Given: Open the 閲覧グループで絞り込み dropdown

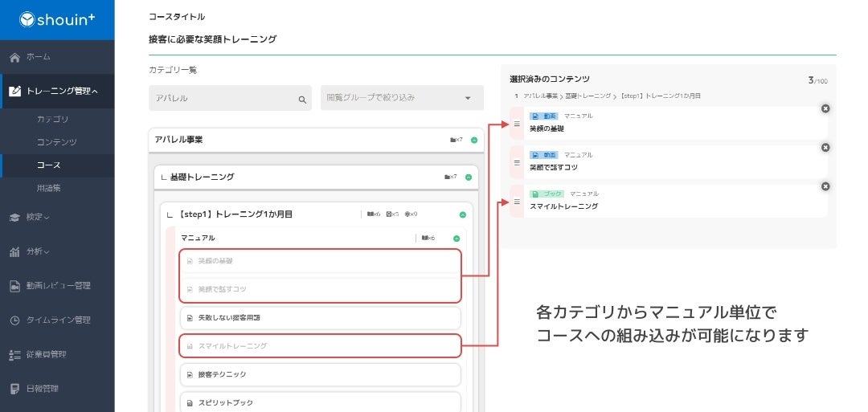Looking at the screenshot, I should pyautogui.click(x=402, y=98).
